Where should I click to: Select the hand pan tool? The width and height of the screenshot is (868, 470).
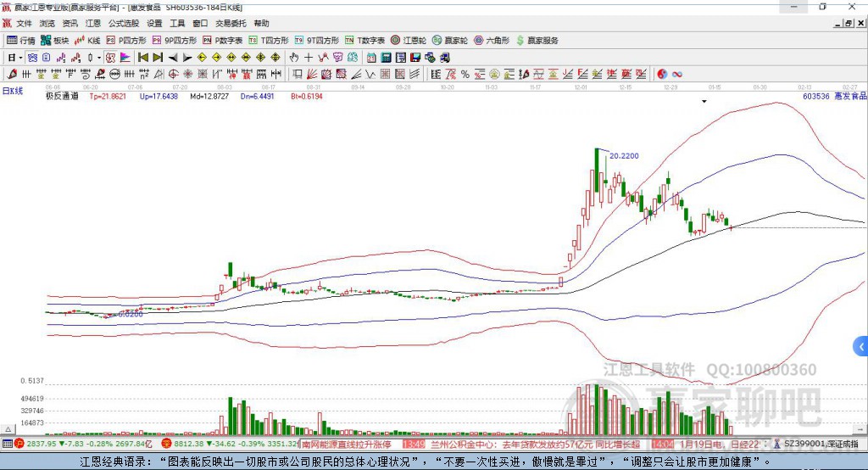point(294,58)
